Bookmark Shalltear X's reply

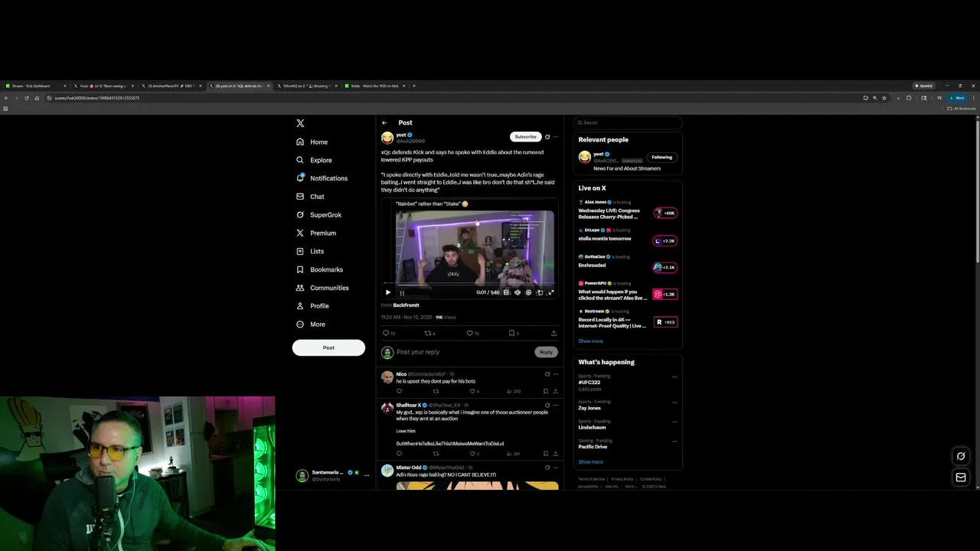[x=545, y=454]
